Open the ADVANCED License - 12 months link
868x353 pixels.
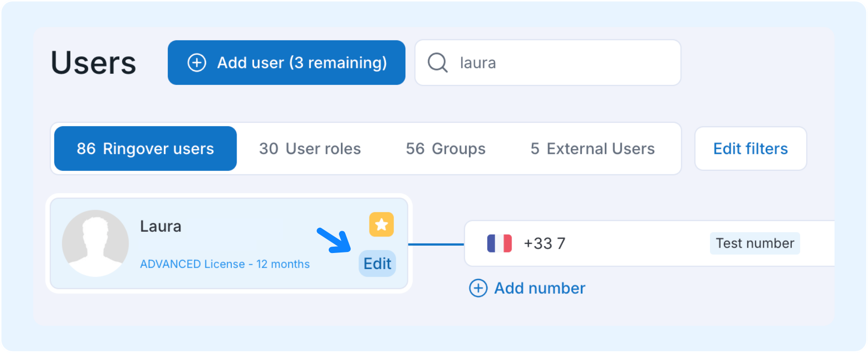tap(225, 264)
